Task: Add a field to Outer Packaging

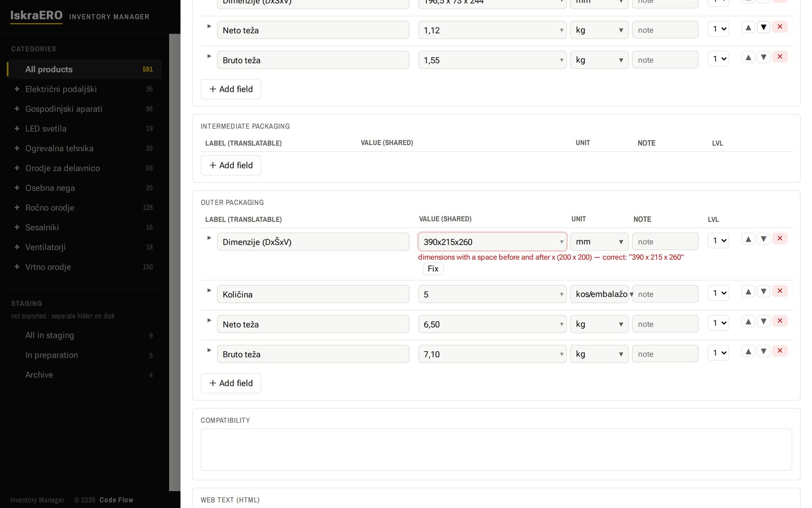Action: (x=231, y=383)
